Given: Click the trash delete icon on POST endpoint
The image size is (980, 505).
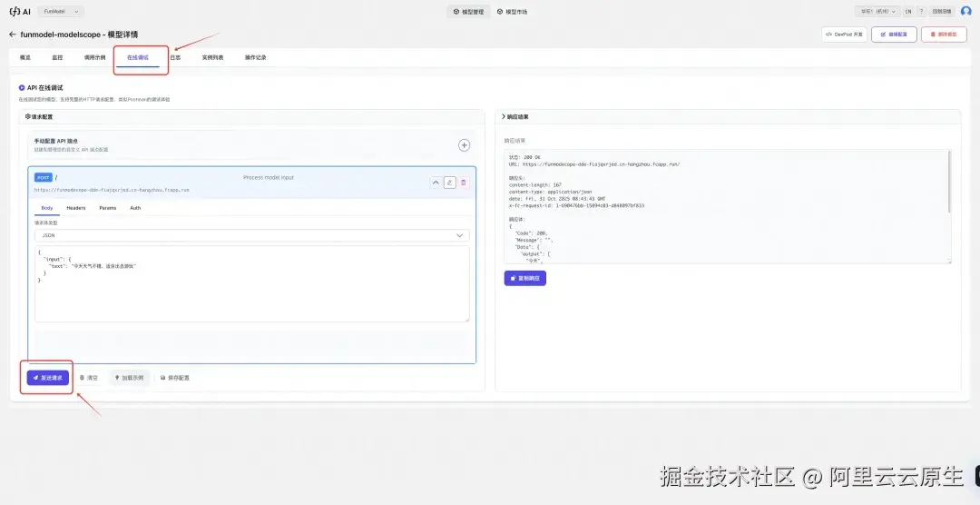Looking at the screenshot, I should (x=463, y=183).
